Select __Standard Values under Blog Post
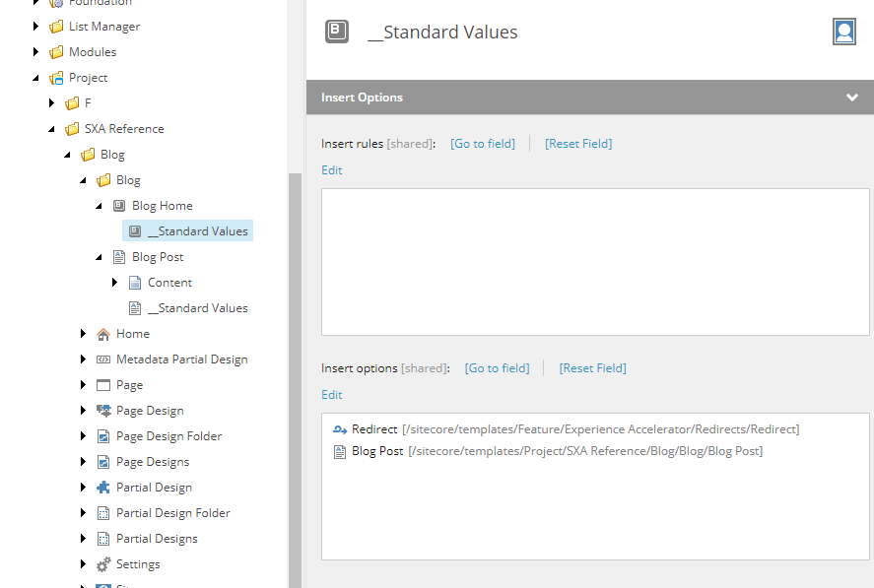 [197, 308]
